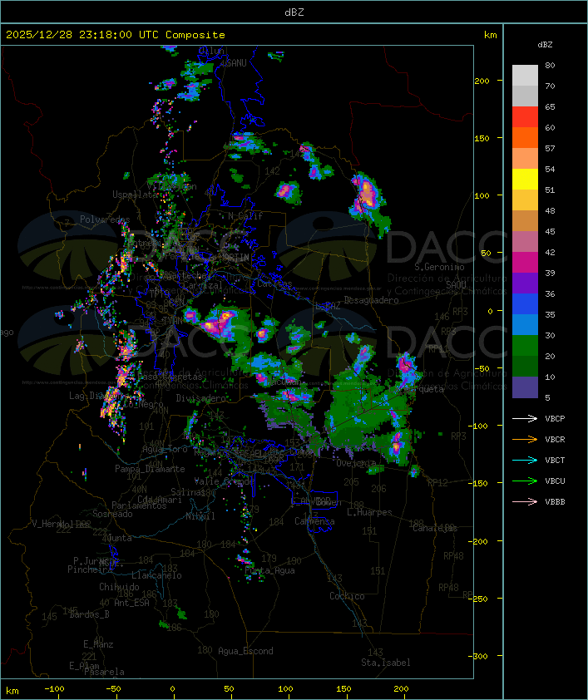Click the N_Calif place label
The image size is (588, 700).
coord(245,216)
